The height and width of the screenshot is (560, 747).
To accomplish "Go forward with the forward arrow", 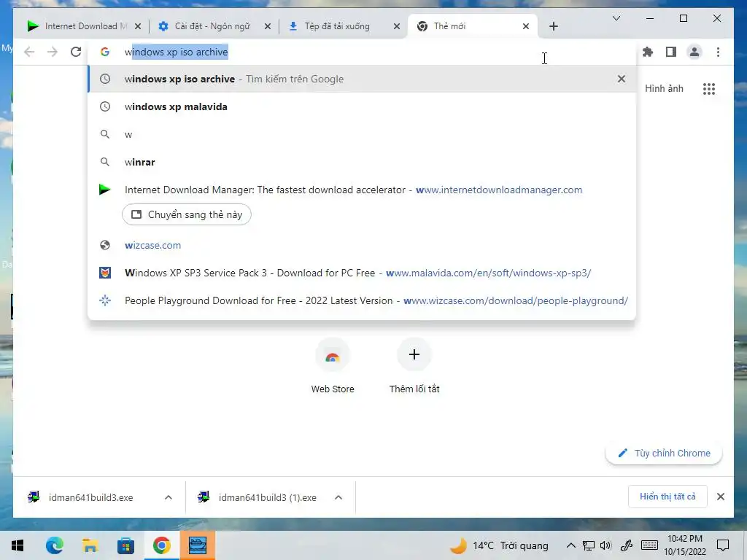I will 53,52.
